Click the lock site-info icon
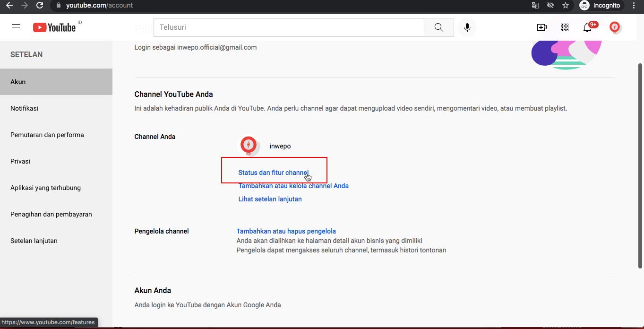 [59, 5]
